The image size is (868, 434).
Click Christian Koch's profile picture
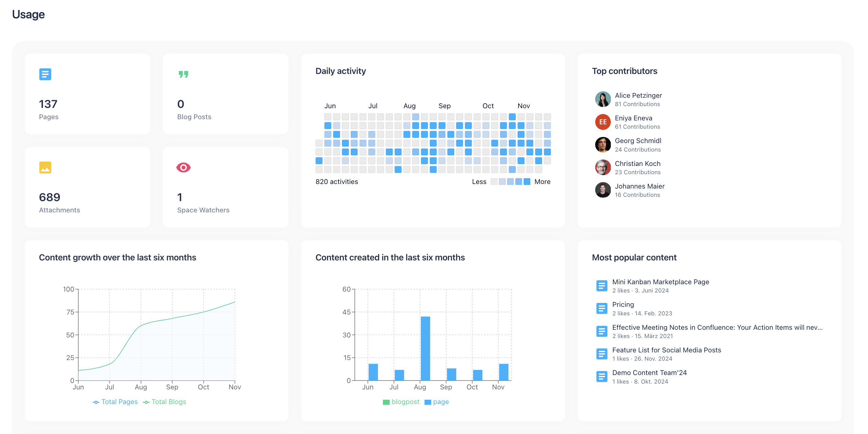[603, 167]
